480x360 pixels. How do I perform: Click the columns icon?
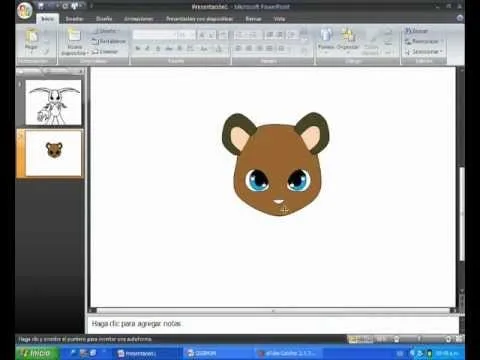point(282,49)
